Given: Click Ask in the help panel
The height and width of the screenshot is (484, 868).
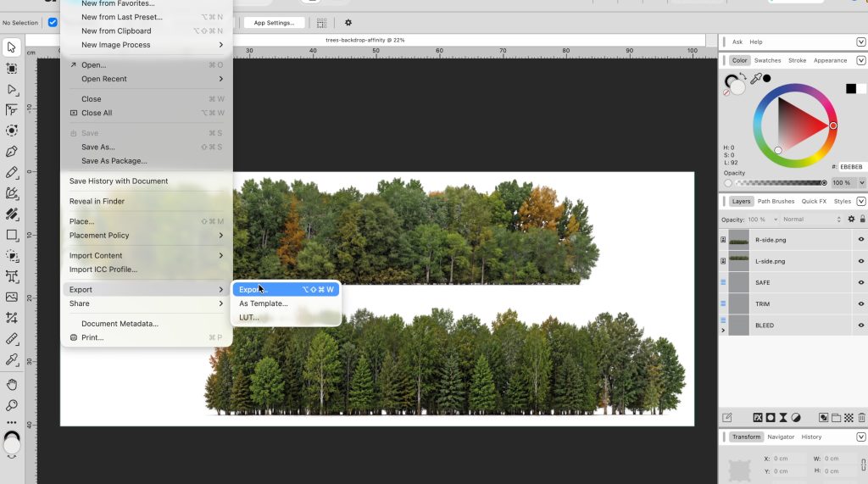Looking at the screenshot, I should pyautogui.click(x=737, y=42).
